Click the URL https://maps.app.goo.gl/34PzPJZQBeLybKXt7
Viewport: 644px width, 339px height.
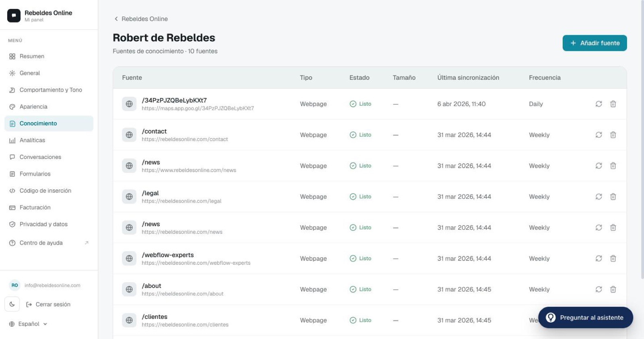click(x=198, y=108)
